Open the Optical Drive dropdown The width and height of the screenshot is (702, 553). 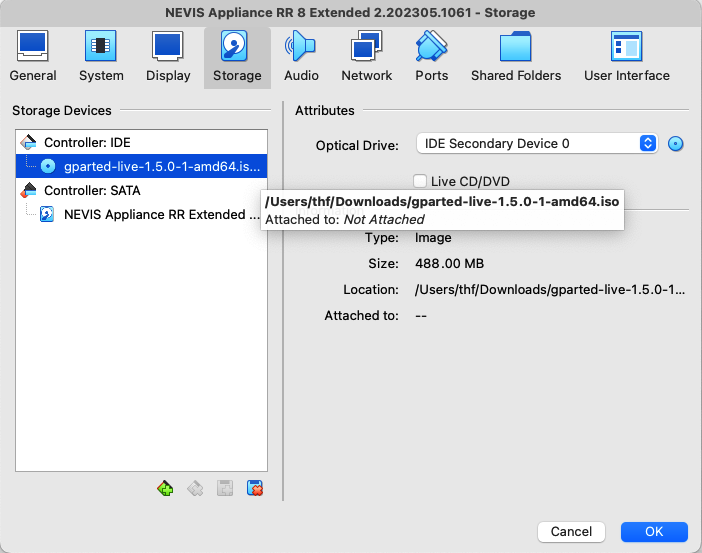[x=536, y=143]
